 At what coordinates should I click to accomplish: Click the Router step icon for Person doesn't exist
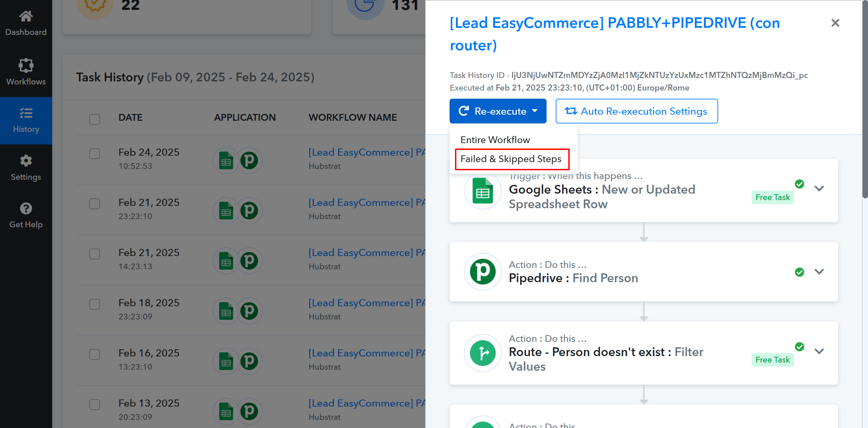tap(482, 353)
